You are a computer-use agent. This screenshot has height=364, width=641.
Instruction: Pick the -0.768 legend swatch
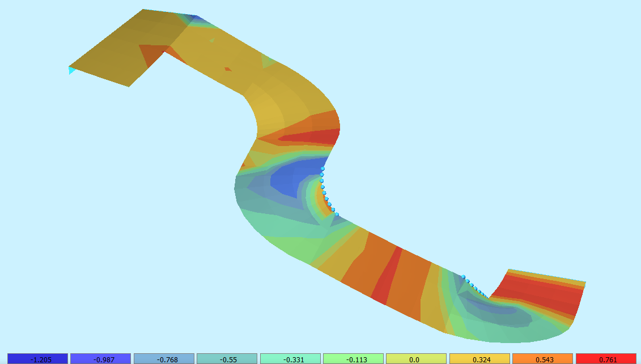tap(164, 359)
